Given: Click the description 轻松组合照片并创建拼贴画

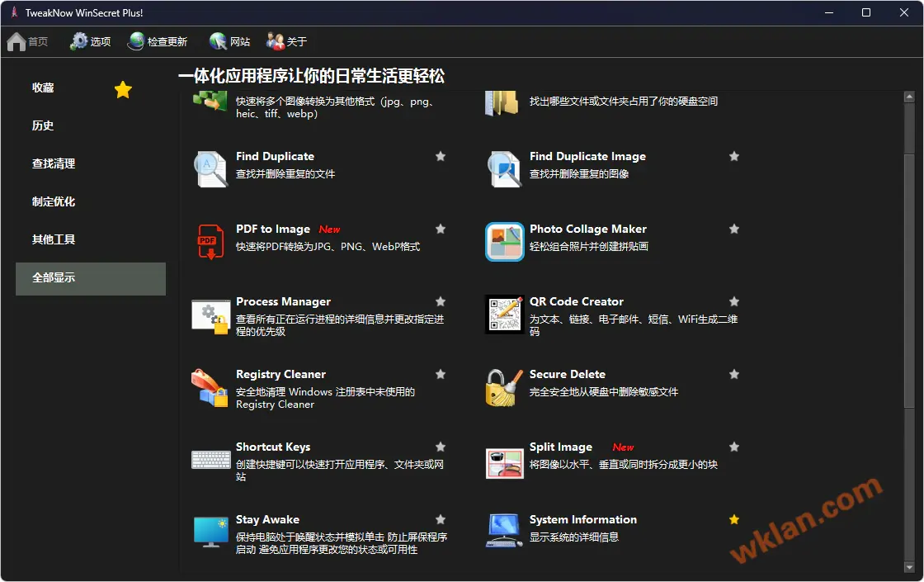Looking at the screenshot, I should pos(589,247).
